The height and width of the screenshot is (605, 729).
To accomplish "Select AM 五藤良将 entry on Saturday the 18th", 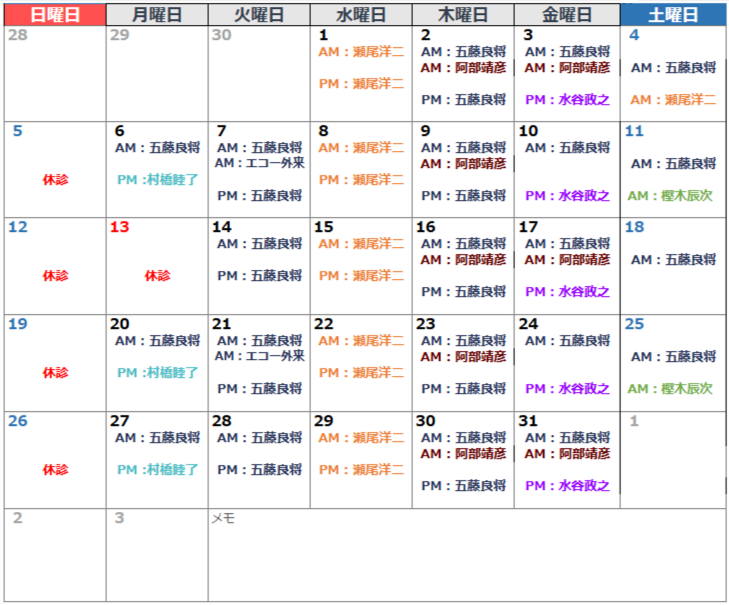I will pos(672,260).
